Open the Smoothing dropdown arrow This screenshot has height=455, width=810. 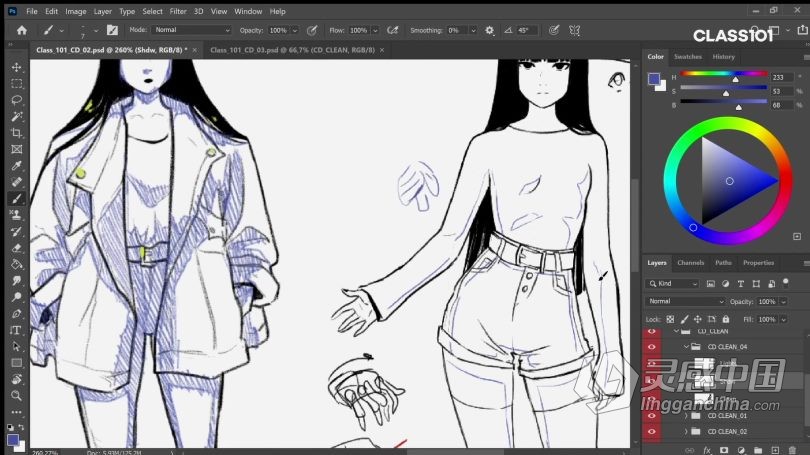pyautogui.click(x=473, y=30)
